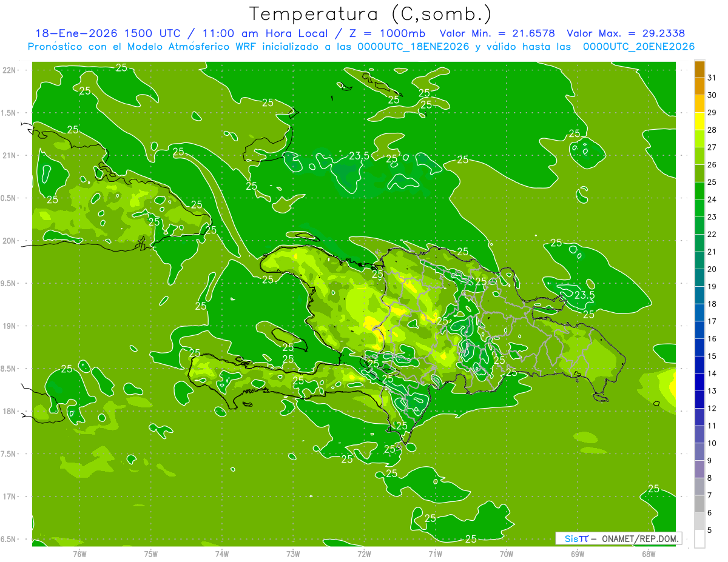728x562 pixels.
Task: Click the "75W" longitude axis label
Action: tap(150, 553)
